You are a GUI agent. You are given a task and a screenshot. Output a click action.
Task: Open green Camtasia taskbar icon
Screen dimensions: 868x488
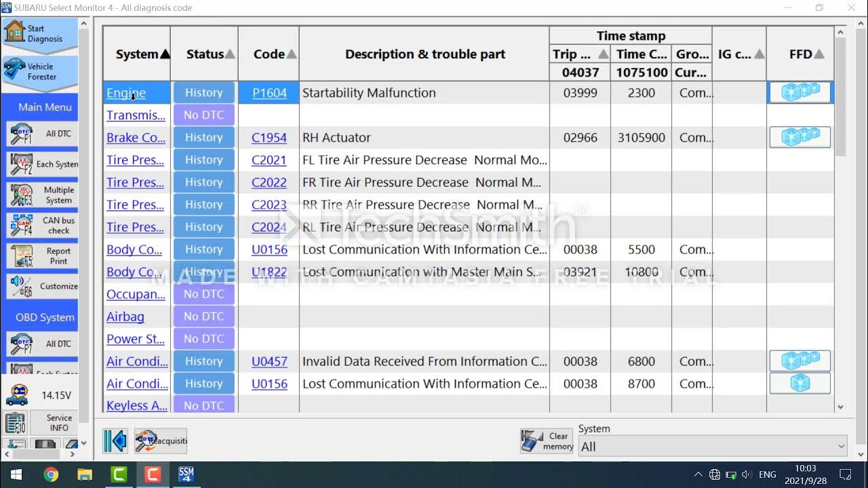119,474
